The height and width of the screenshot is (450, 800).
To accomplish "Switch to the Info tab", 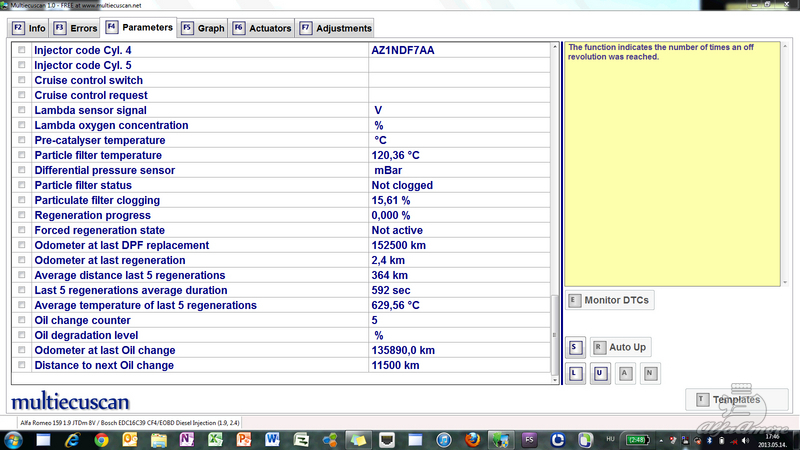I will [x=29, y=28].
